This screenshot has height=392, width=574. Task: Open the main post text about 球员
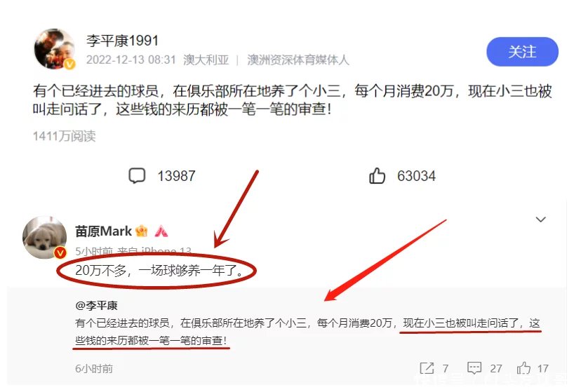pyautogui.click(x=292, y=100)
